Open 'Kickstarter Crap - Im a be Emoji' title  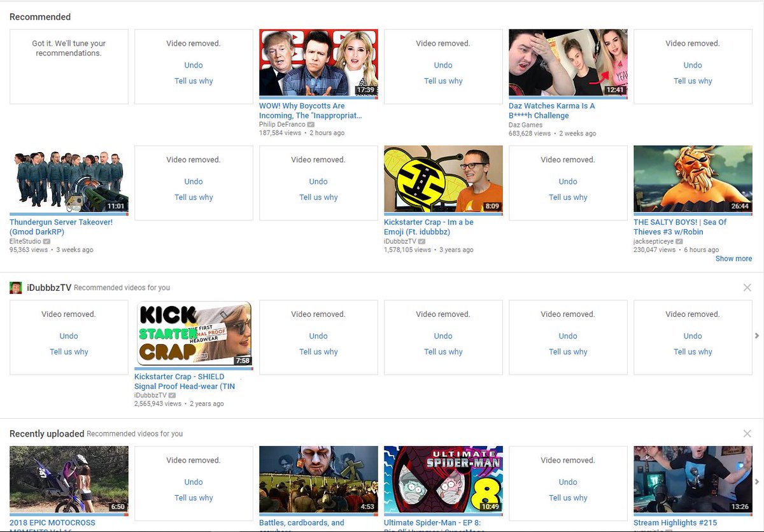point(428,227)
